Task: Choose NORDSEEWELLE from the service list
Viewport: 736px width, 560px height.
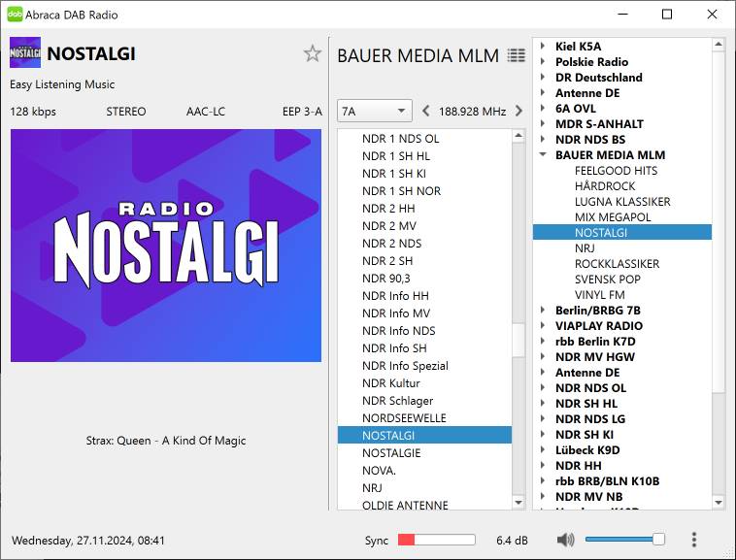Action: (404, 418)
